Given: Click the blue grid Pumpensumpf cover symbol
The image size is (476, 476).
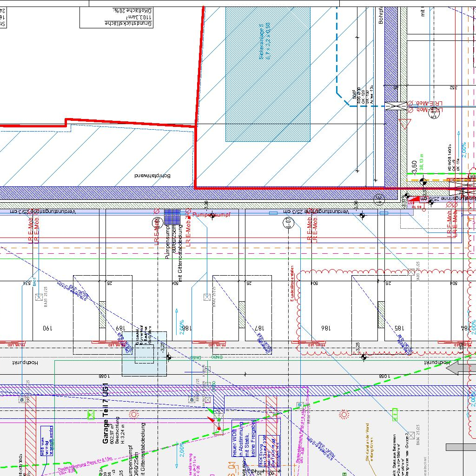Looking at the screenshot, I should tap(172, 217).
